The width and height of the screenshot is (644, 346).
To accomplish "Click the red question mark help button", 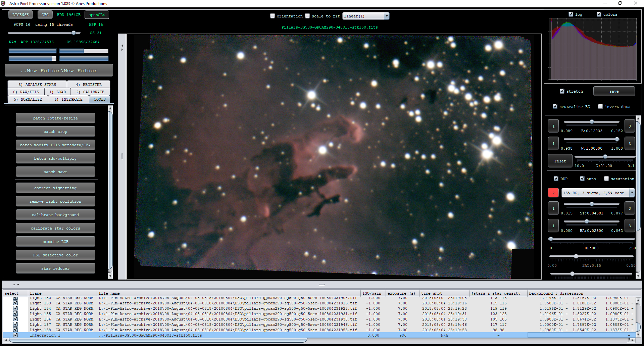I will pyautogui.click(x=553, y=193).
